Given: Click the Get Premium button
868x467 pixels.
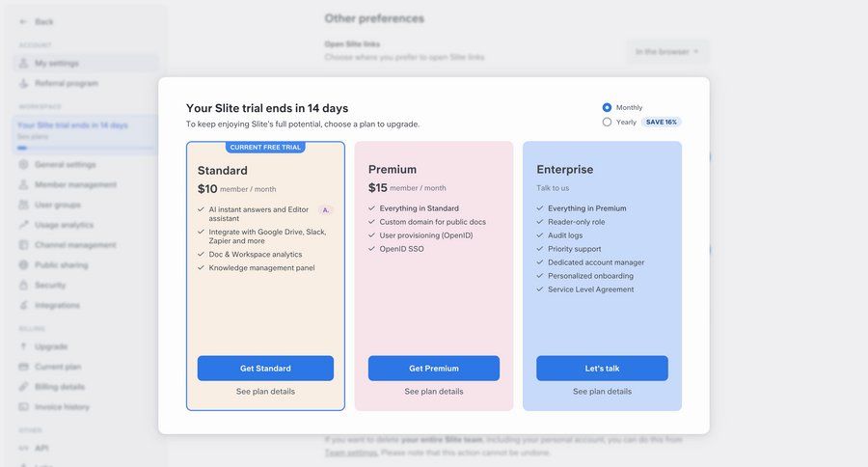Looking at the screenshot, I should click(434, 368).
